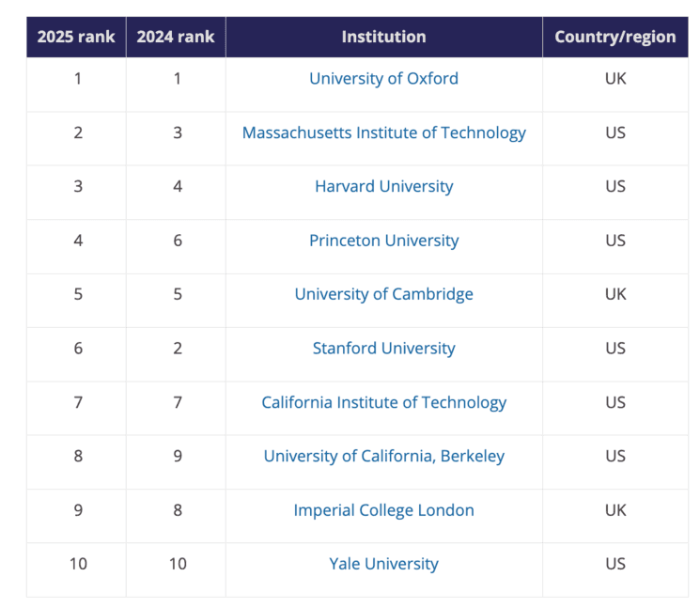Click the US cell in Yale row
The width and height of the screenshot is (700, 608).
point(614,564)
